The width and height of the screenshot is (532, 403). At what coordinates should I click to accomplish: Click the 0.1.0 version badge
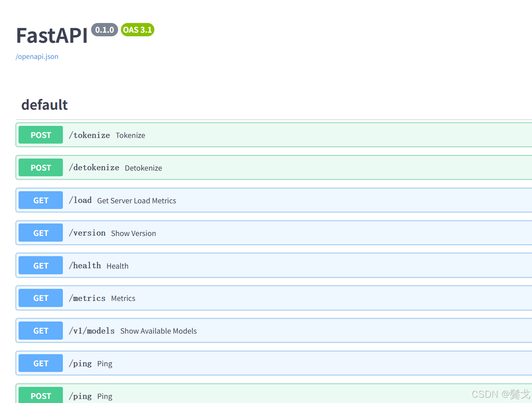(x=104, y=30)
